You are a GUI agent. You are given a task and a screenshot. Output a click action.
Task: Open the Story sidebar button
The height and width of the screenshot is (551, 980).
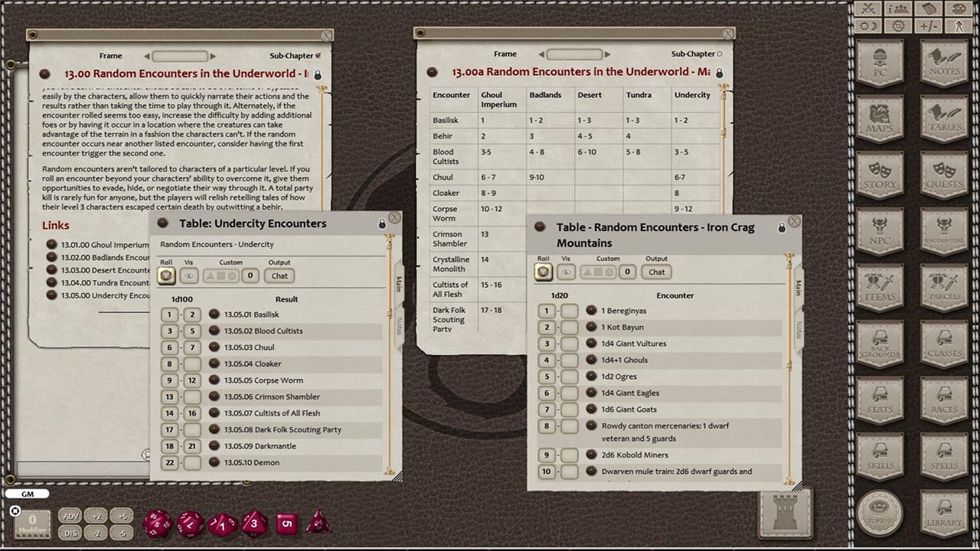[880, 176]
